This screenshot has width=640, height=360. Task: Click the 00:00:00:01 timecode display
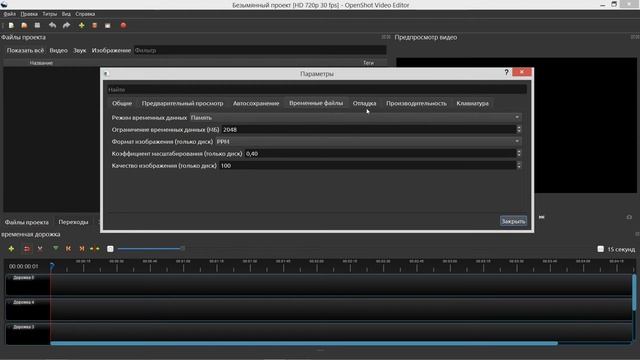tap(24, 266)
